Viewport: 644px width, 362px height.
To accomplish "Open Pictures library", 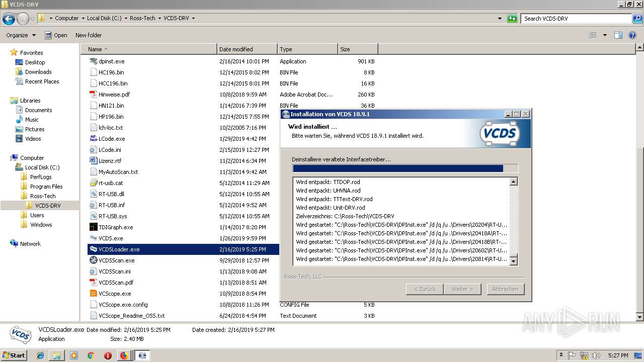I will 35,129.
